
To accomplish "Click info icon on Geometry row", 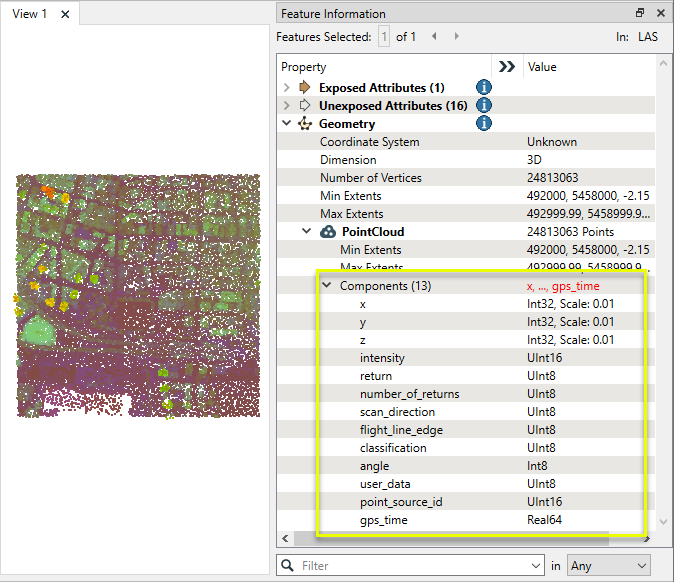I will (x=484, y=124).
